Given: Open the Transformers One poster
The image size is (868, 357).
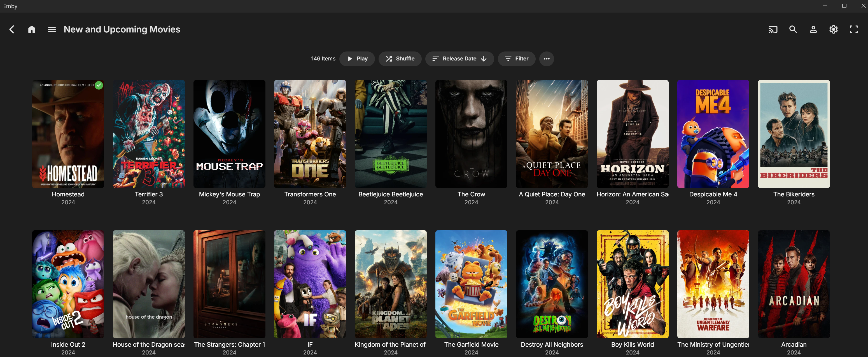Looking at the screenshot, I should [310, 134].
